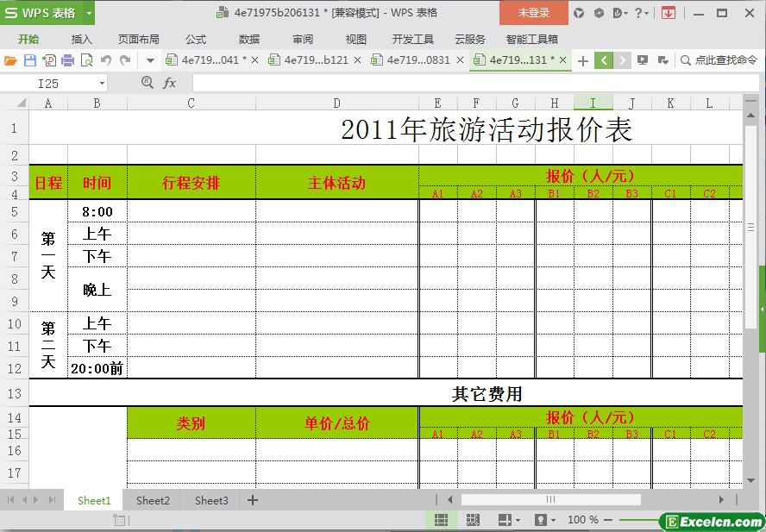Click the fx insert function icon

point(170,83)
